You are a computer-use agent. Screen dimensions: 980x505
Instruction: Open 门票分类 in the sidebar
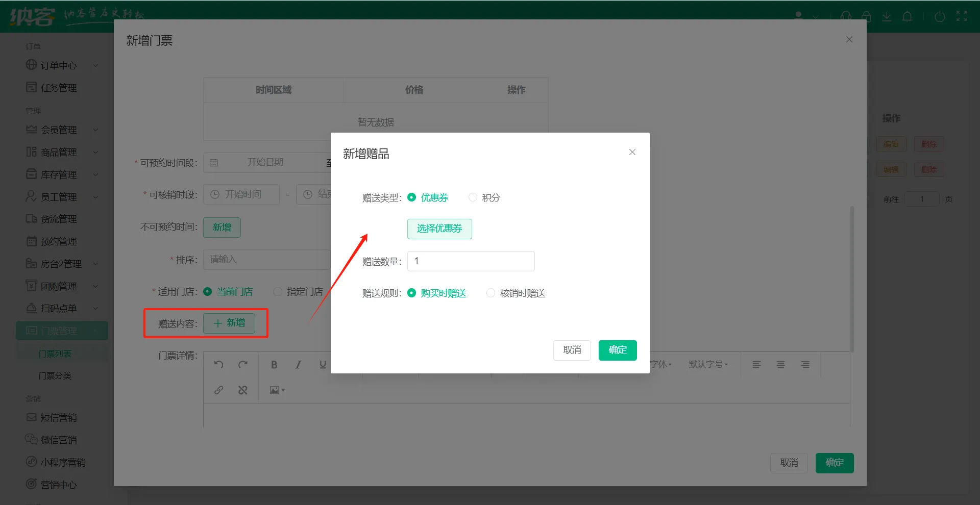point(55,376)
